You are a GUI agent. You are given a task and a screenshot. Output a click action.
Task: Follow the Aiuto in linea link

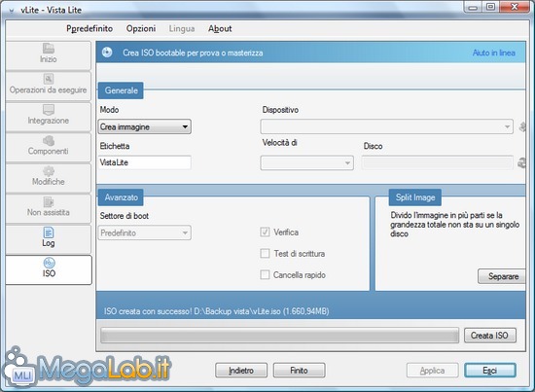point(494,53)
